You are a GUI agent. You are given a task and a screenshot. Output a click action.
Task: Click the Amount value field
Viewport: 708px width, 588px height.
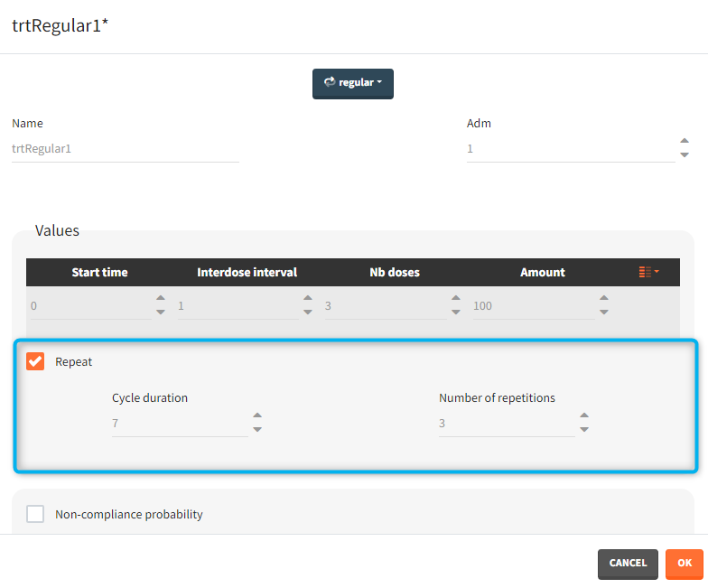533,306
